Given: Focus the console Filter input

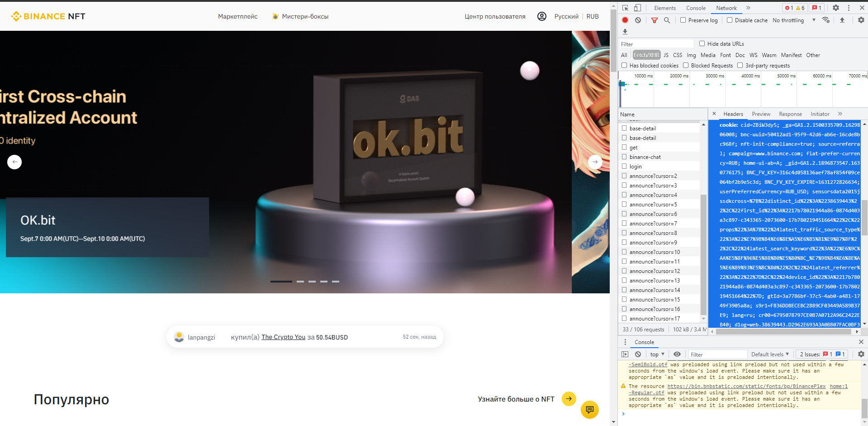Looking at the screenshot, I should pyautogui.click(x=717, y=354).
